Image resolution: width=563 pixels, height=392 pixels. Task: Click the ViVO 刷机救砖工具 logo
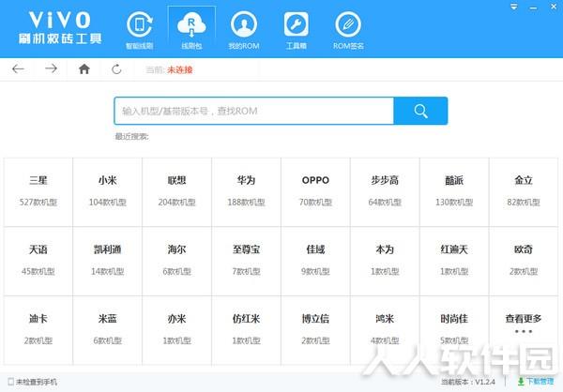pos(60,28)
